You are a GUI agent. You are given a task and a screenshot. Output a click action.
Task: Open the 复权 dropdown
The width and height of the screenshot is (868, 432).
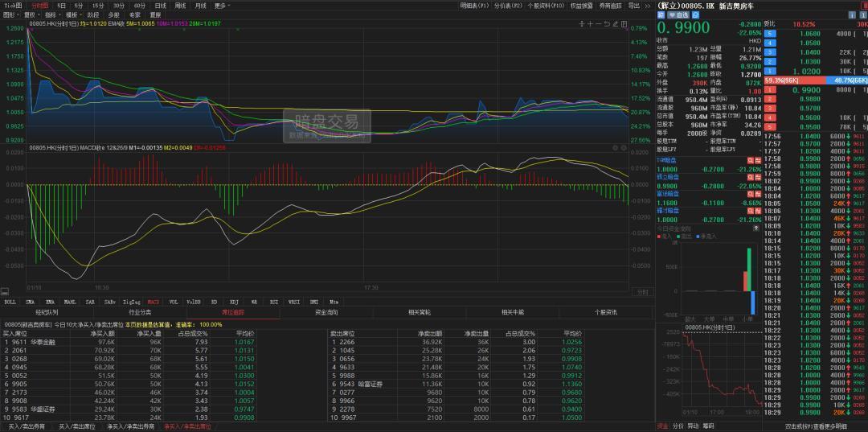tap(31, 14)
